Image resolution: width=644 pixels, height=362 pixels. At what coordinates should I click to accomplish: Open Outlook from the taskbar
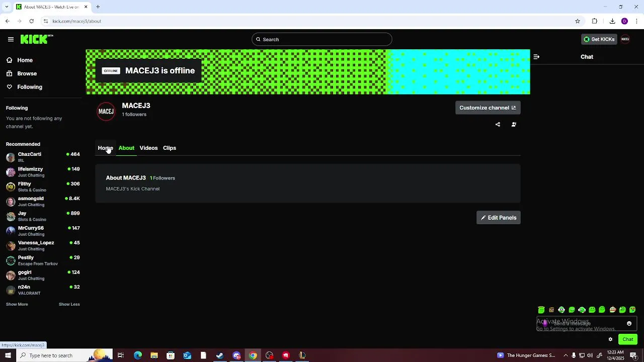pos(187,355)
